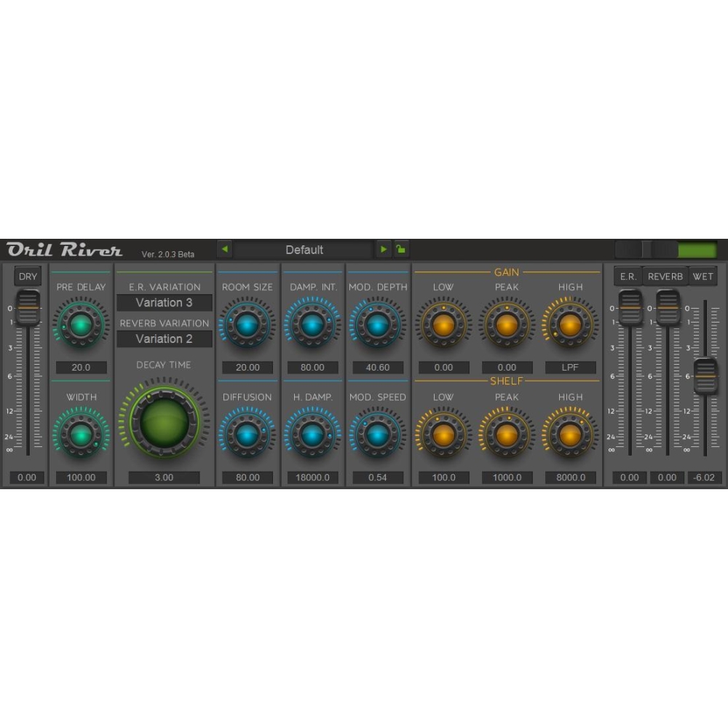Click the next preset arrow
This screenshot has height=728, width=728.
tap(384, 250)
